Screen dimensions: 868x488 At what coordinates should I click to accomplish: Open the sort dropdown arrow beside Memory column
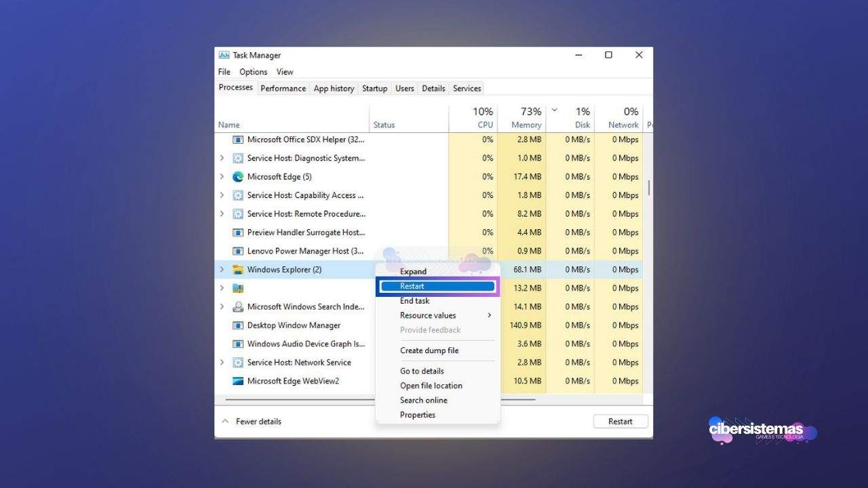click(x=555, y=110)
